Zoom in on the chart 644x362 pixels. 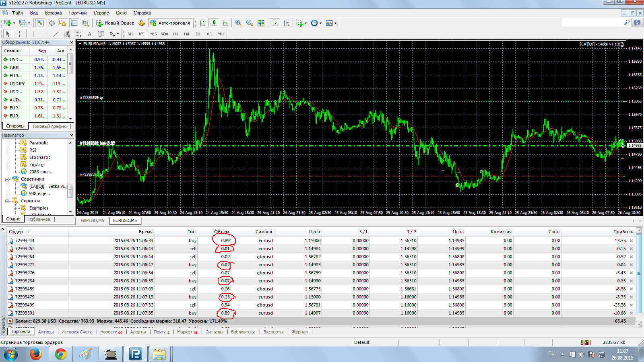pos(238,23)
